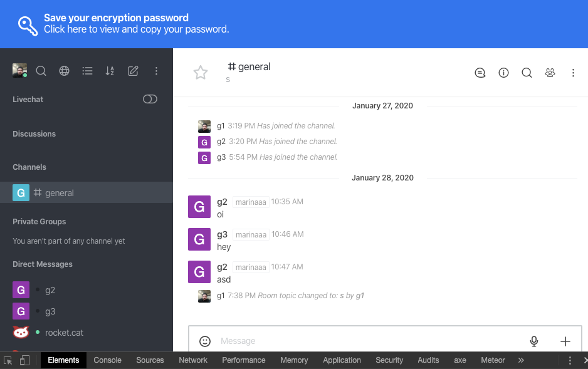Favorite the general channel star

[201, 73]
